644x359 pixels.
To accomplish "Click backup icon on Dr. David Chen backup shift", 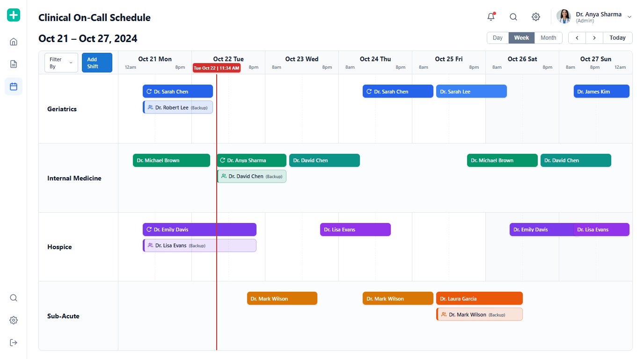I will tap(224, 176).
